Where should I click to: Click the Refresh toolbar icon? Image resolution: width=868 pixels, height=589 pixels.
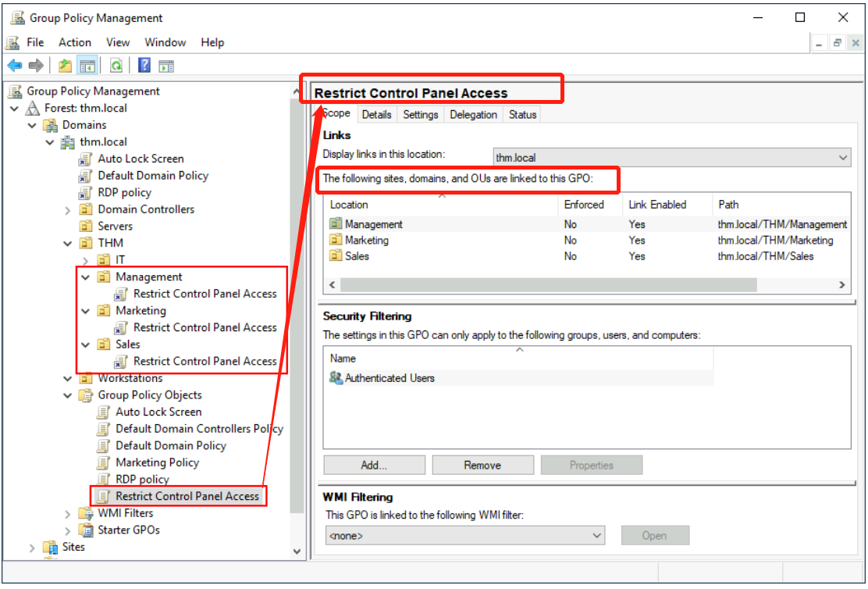click(116, 66)
